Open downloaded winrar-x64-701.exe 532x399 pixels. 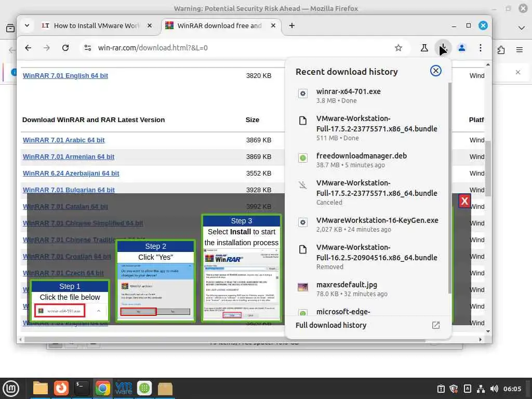pyautogui.click(x=368, y=96)
